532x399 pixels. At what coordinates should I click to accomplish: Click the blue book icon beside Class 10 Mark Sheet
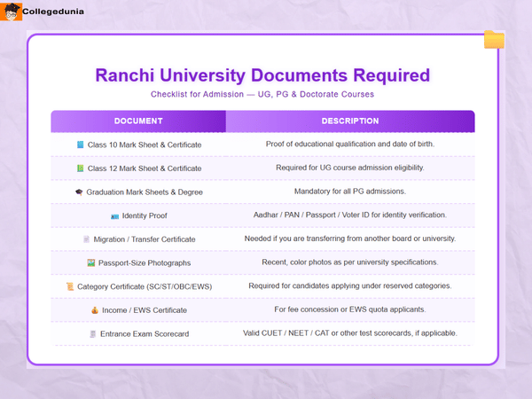[x=80, y=145]
